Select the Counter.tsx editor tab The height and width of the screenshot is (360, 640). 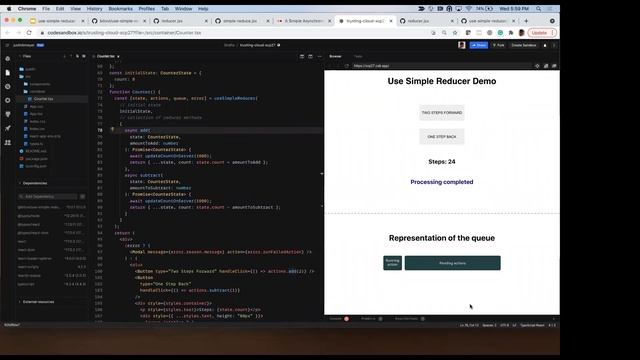point(106,56)
